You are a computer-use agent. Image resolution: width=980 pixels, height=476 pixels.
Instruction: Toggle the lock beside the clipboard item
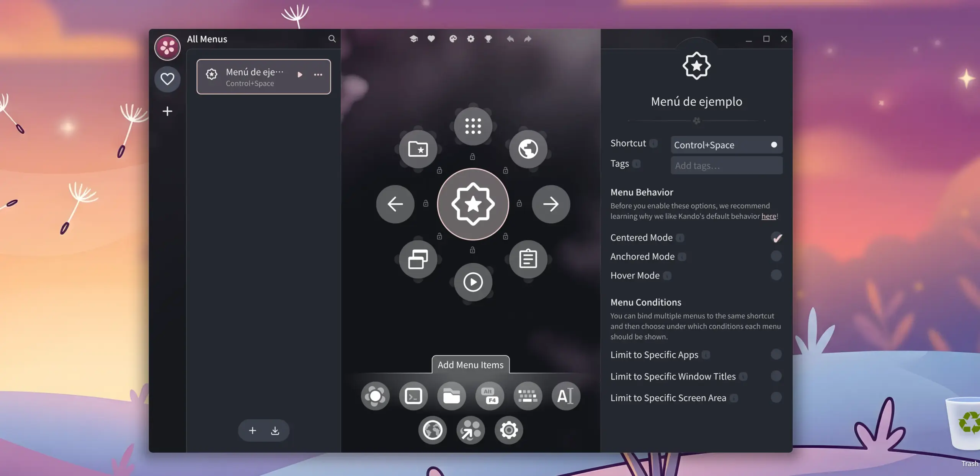505,236
